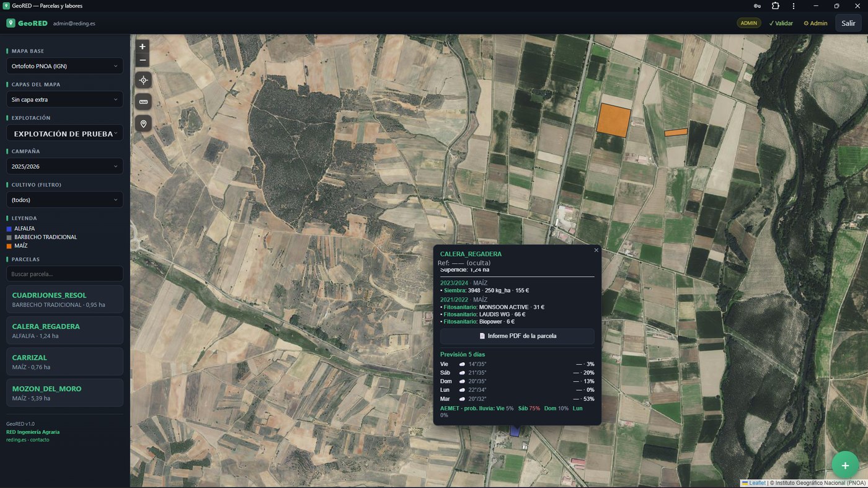Viewport: 868px width, 488px height.
Task: Open the extensions puzzle icon
Action: (x=776, y=6)
